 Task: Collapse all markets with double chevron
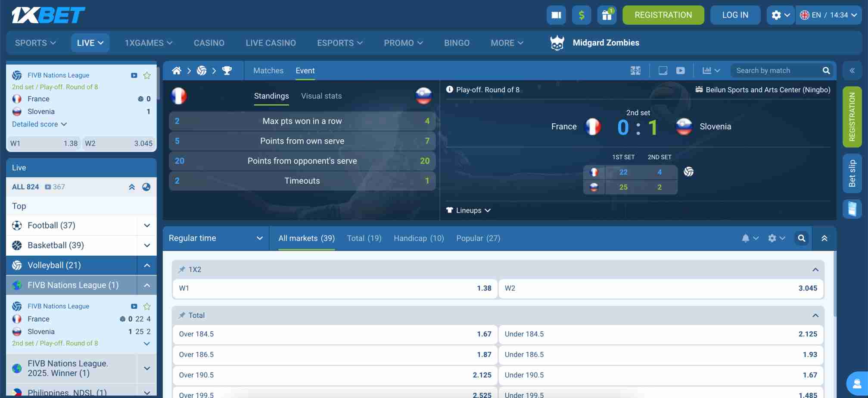point(824,238)
